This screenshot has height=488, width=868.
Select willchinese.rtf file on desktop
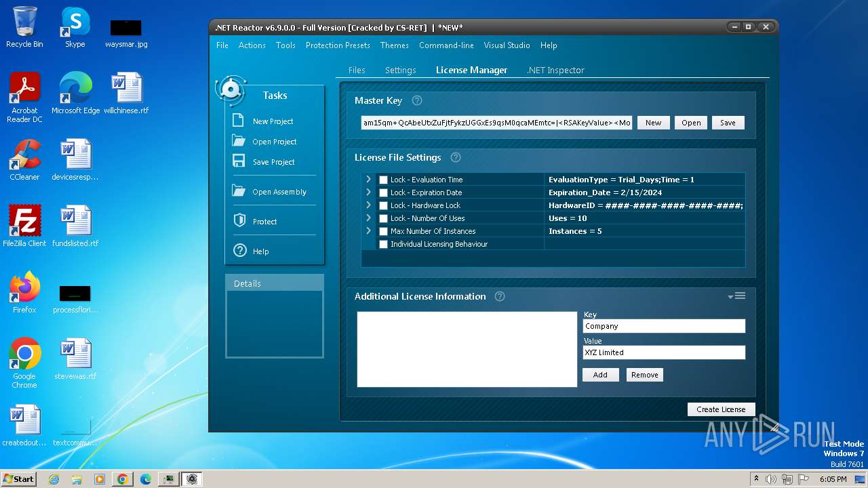pos(126,94)
